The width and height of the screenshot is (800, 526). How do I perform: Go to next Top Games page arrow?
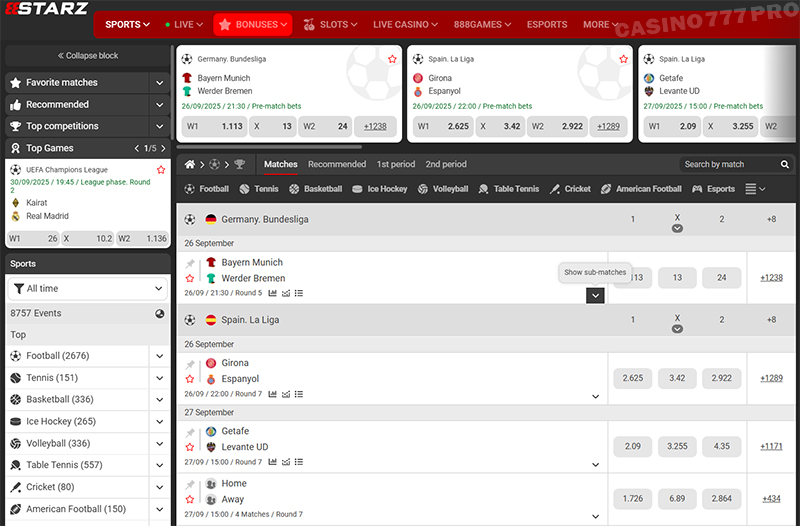pos(163,148)
